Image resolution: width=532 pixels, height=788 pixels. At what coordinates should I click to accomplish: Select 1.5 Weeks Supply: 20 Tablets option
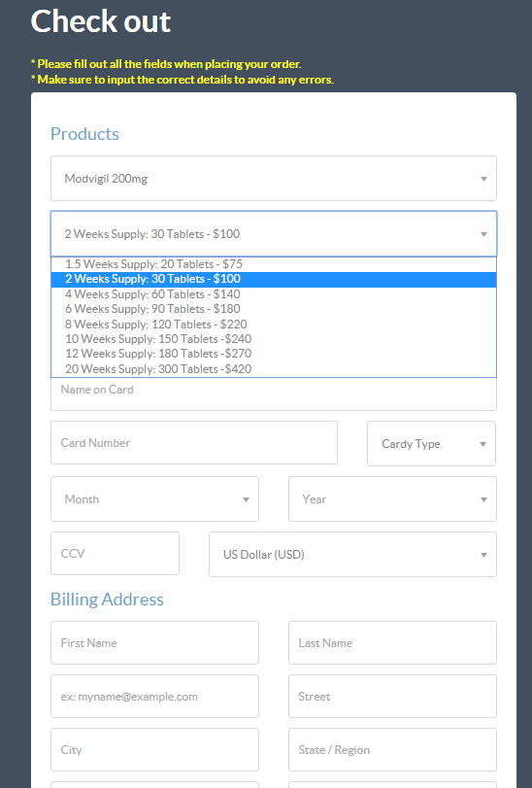click(x=274, y=264)
